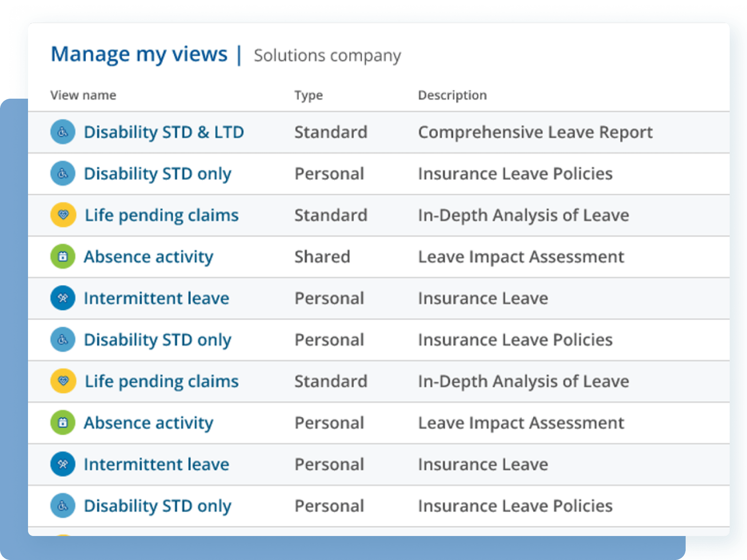Click the Disability STD & LTD wheelchair icon

pyautogui.click(x=62, y=132)
